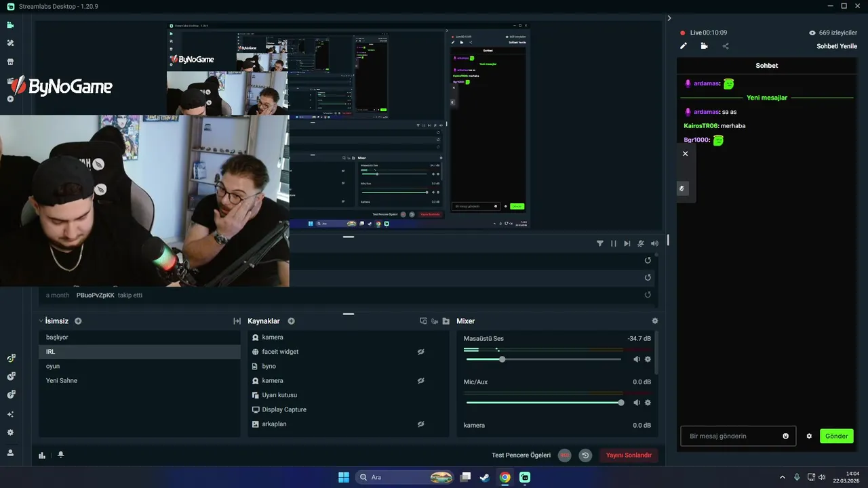
Task: Mute Mic/Aux speaker icon
Action: 637,403
